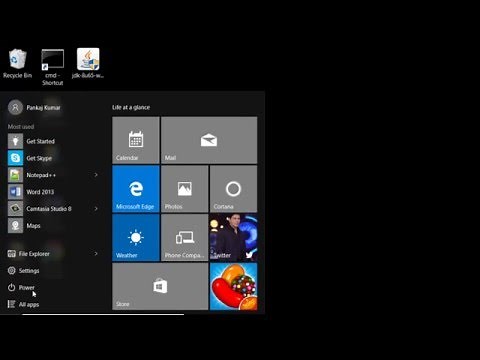Select the Get Started text label
Screen dimensions: 480x360
[41, 141]
